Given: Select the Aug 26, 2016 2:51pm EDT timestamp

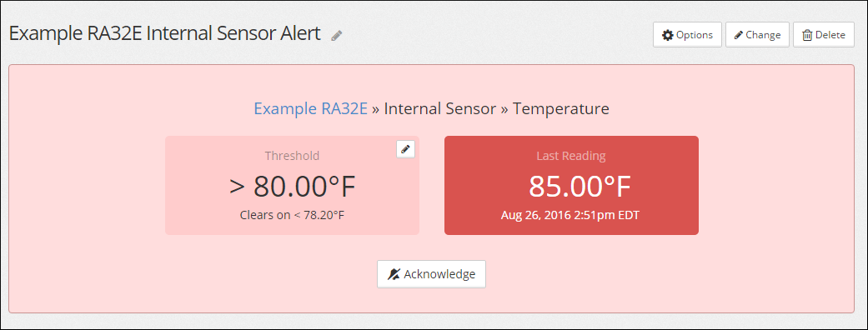Looking at the screenshot, I should click(x=570, y=215).
